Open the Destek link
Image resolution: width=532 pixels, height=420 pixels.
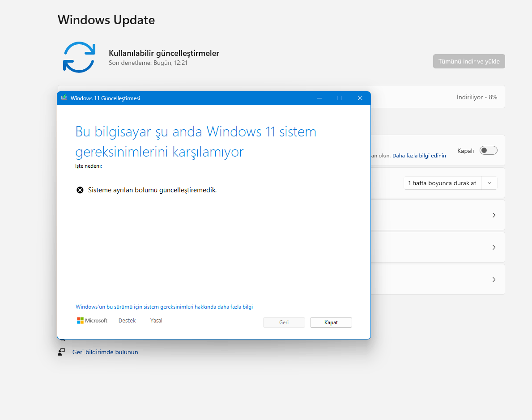[127, 320]
